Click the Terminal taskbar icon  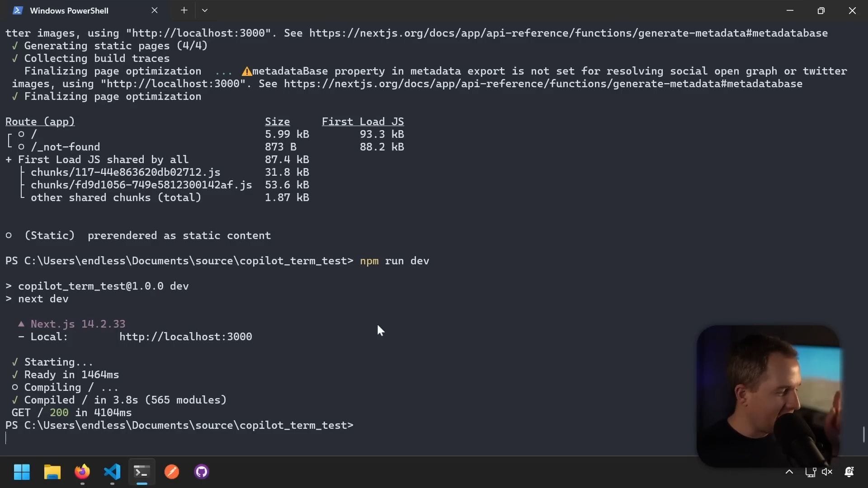(142, 472)
